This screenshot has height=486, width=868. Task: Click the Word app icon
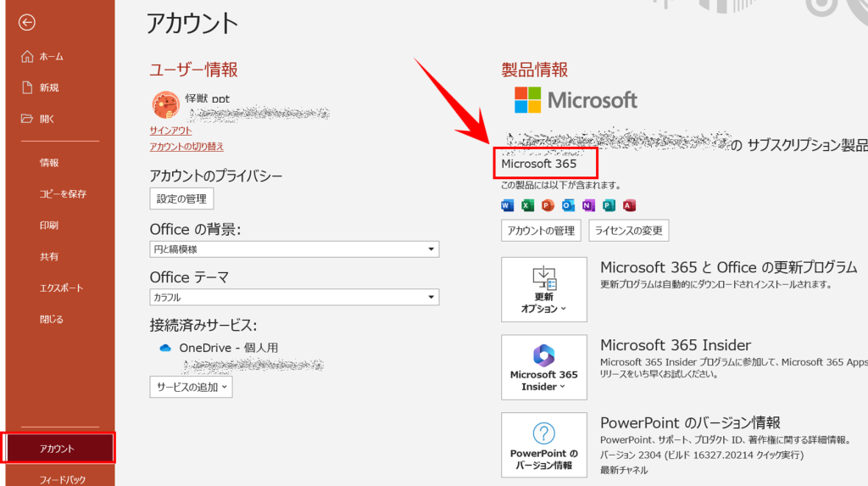click(x=508, y=205)
